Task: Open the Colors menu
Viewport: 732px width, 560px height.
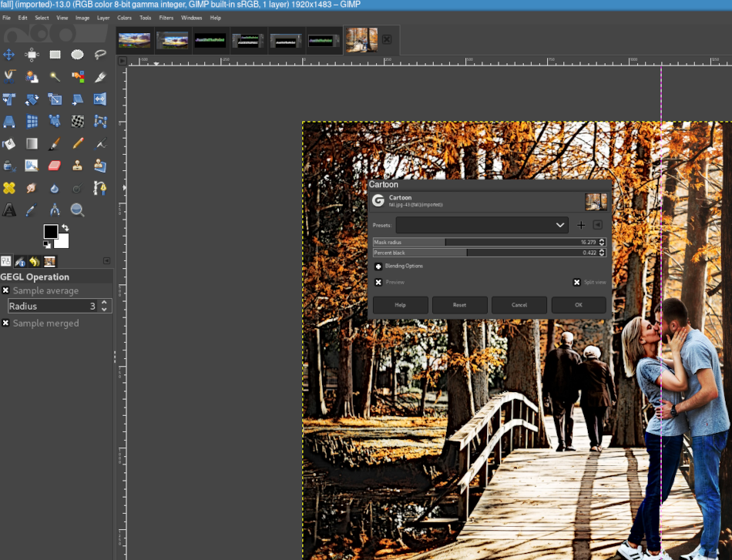Action: [124, 18]
